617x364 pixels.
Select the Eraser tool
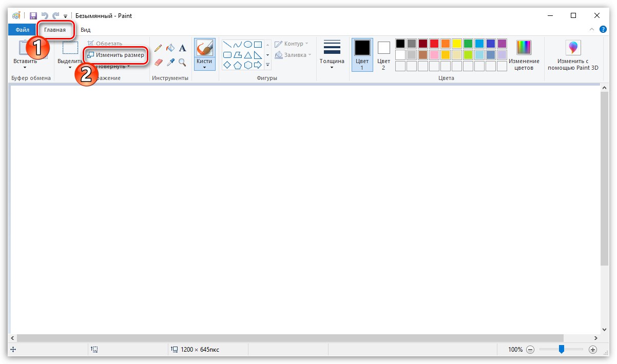(x=158, y=62)
